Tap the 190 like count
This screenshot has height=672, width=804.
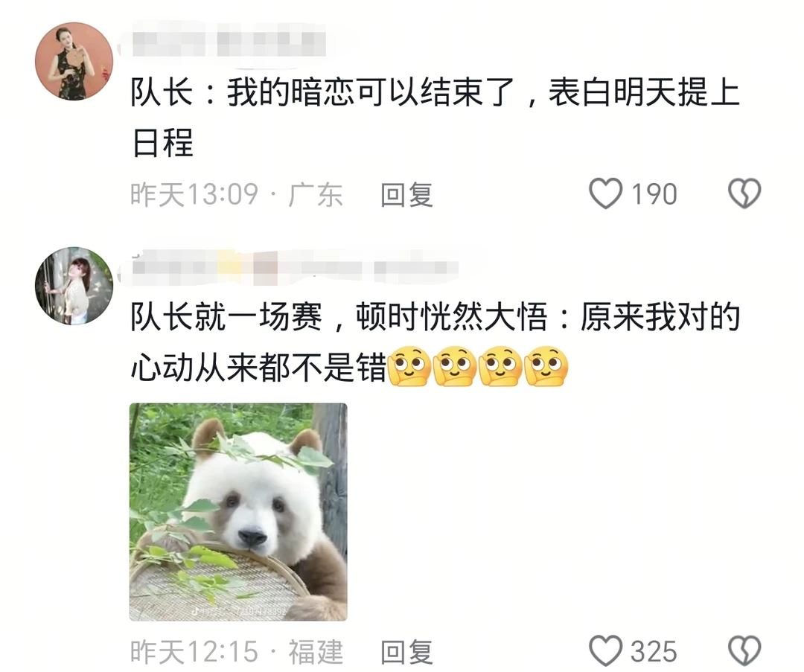click(x=654, y=194)
